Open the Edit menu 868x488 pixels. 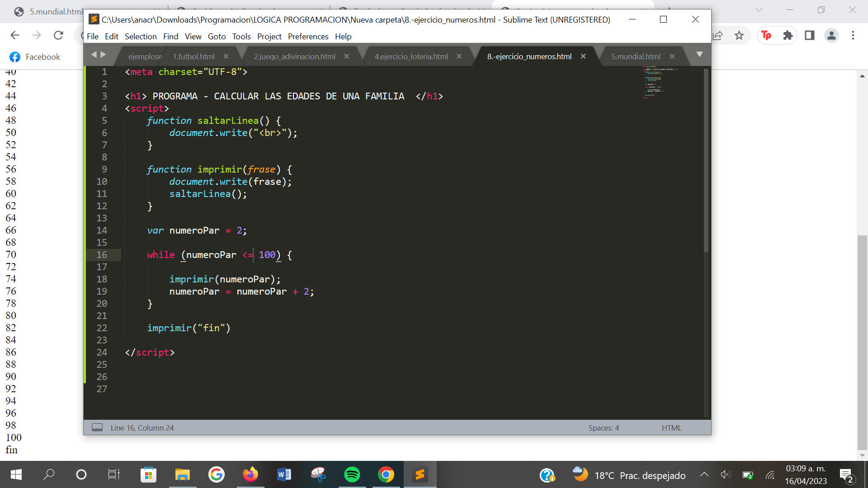pos(111,37)
